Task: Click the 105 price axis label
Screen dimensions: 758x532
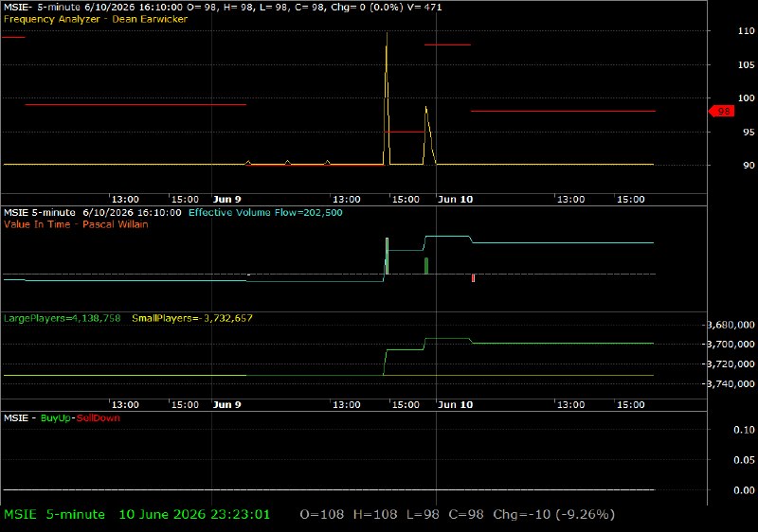Action: (x=746, y=64)
